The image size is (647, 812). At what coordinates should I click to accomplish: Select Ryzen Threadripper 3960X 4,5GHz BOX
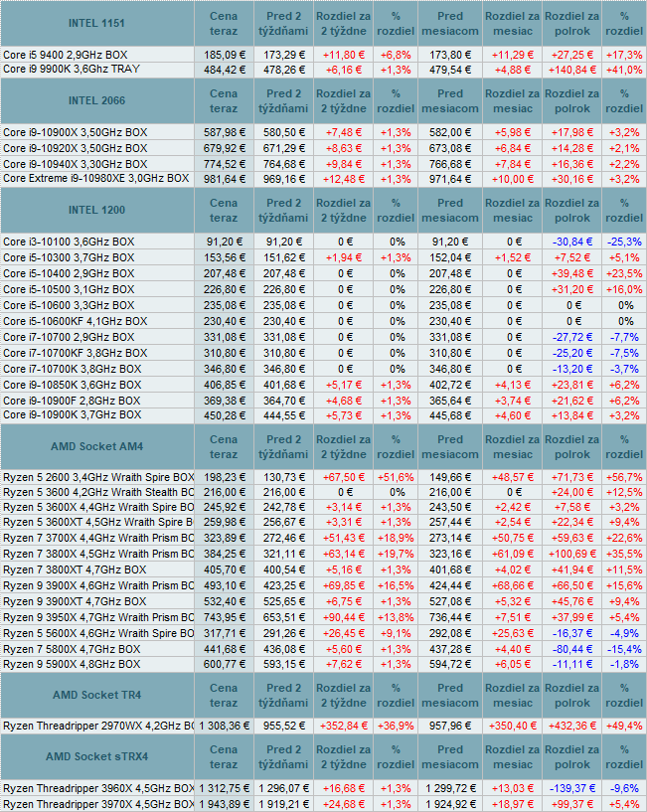click(98, 789)
